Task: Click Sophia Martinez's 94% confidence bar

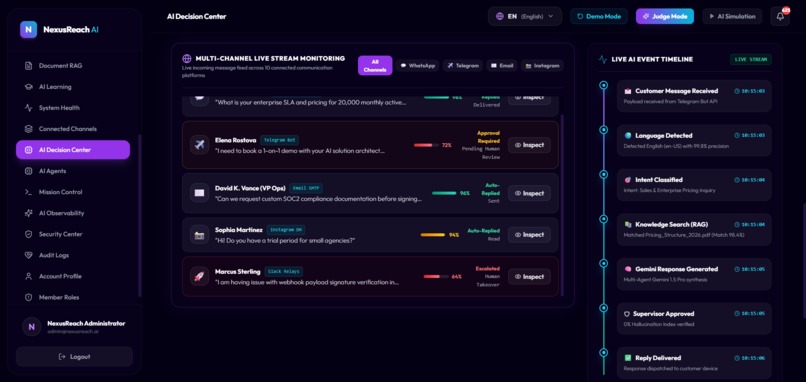Action: 433,235
